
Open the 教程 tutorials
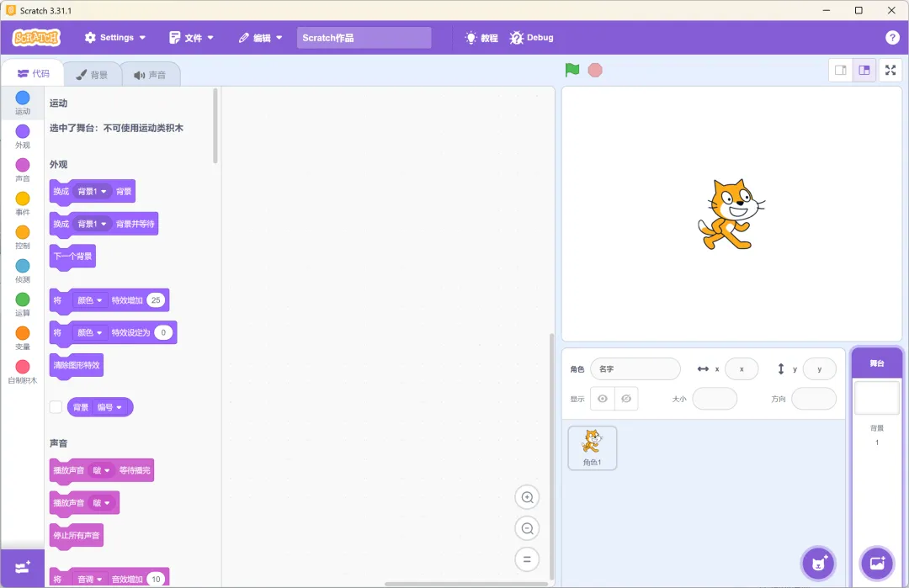pos(481,38)
